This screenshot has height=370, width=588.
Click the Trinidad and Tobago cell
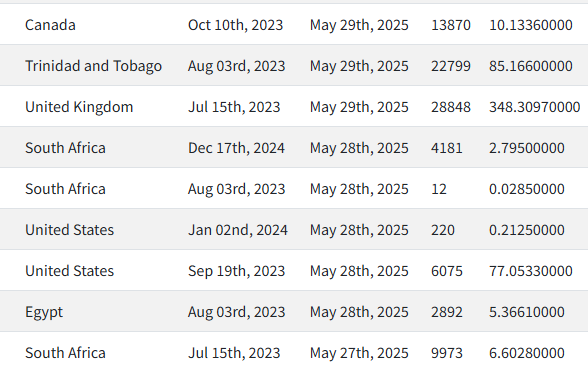pyautogui.click(x=93, y=66)
